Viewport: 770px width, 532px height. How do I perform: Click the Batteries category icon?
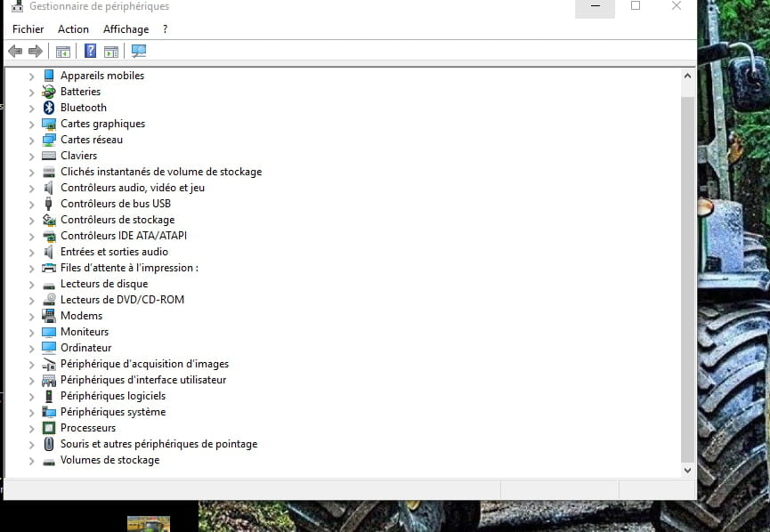pos(49,92)
